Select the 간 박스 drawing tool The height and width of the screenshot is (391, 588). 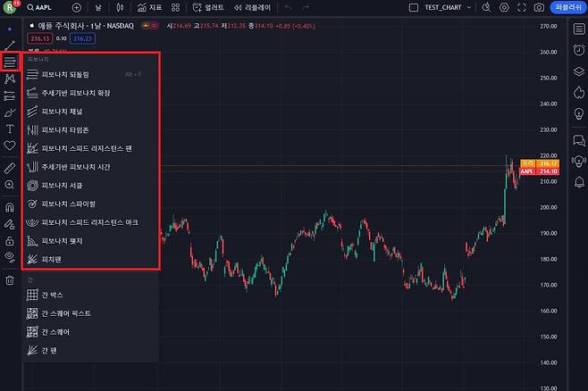(52, 295)
